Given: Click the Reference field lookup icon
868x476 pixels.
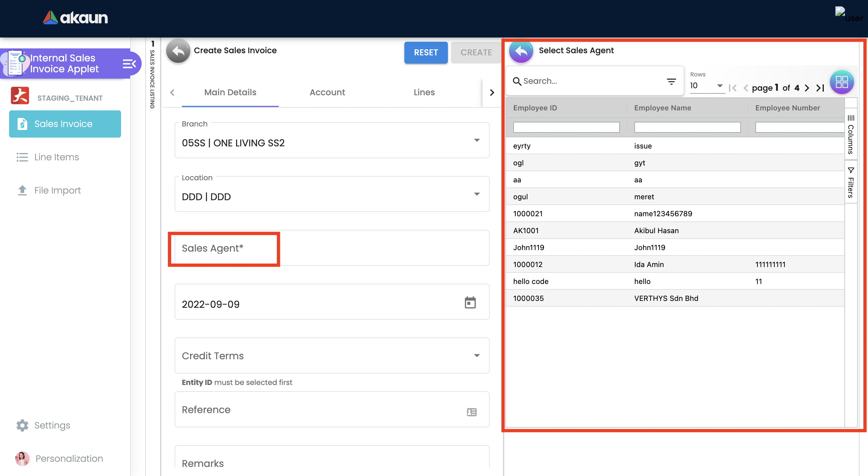Looking at the screenshot, I should click(x=472, y=412).
